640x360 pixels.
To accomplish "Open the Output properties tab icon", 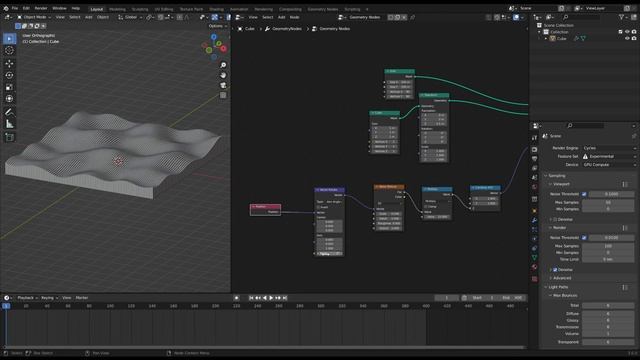I will (534, 159).
